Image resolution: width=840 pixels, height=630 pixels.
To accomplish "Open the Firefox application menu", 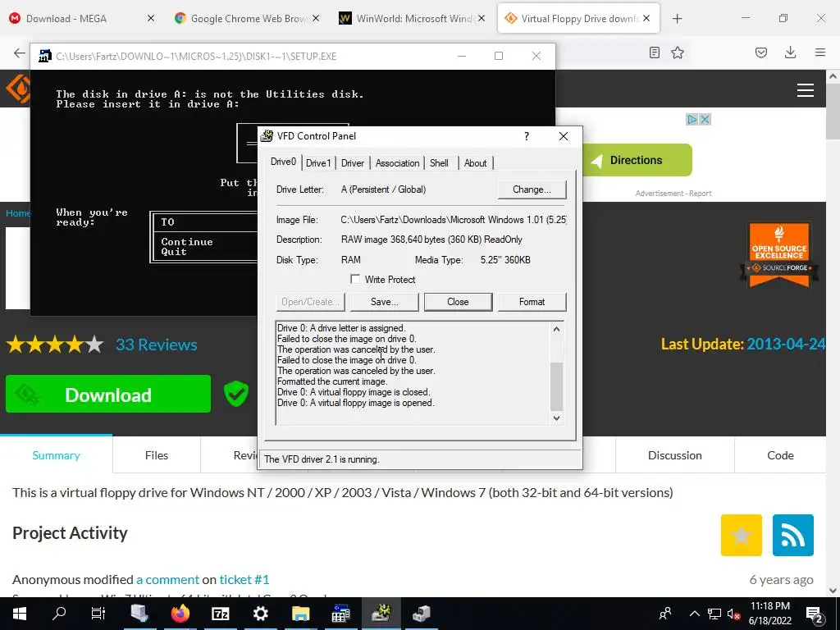I will [820, 52].
